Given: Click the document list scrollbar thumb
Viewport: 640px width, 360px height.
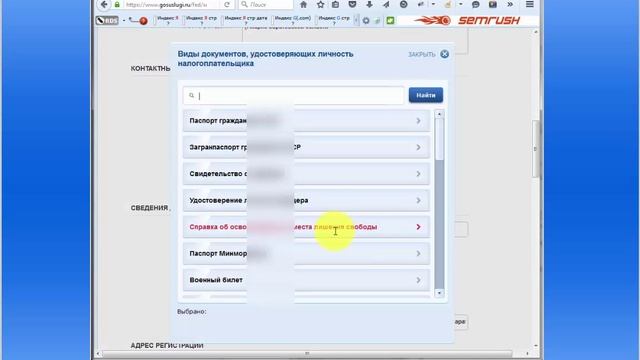Looking at the screenshot, I should [x=439, y=140].
